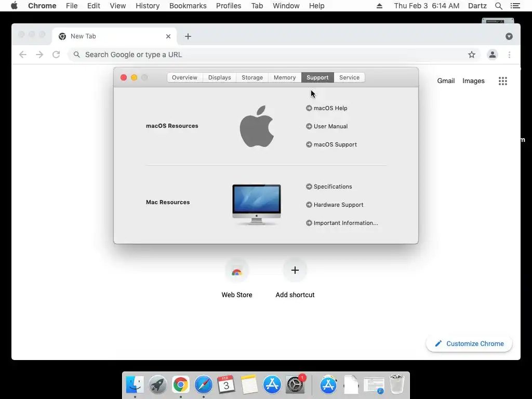Screen dimensions: 532x399
Task: Click the arrow icon next to Specifications
Action: [x=309, y=187]
